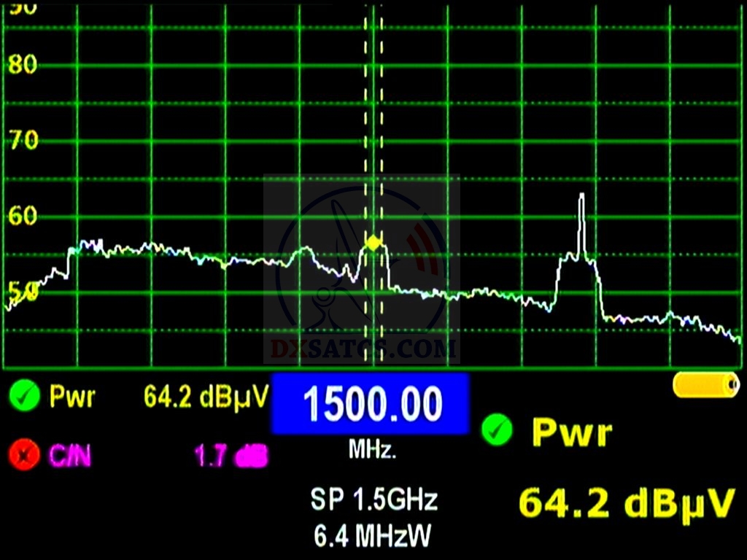Click the 1500.00 frequency field
This screenshot has height=560, width=747.
[x=370, y=404]
